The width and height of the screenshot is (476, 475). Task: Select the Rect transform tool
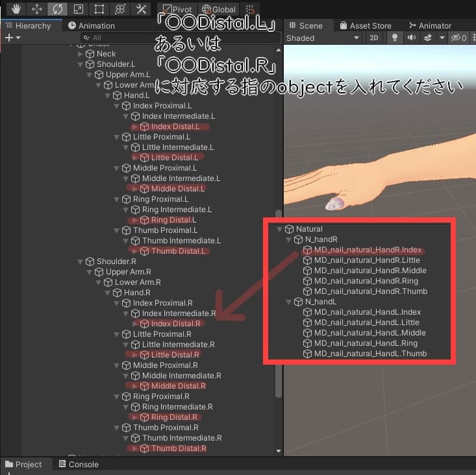pyautogui.click(x=99, y=9)
